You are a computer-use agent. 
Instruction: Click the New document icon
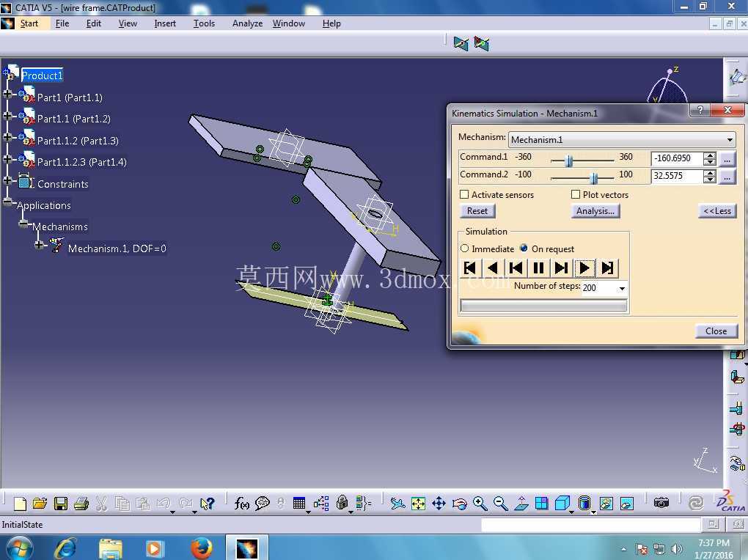[20, 504]
